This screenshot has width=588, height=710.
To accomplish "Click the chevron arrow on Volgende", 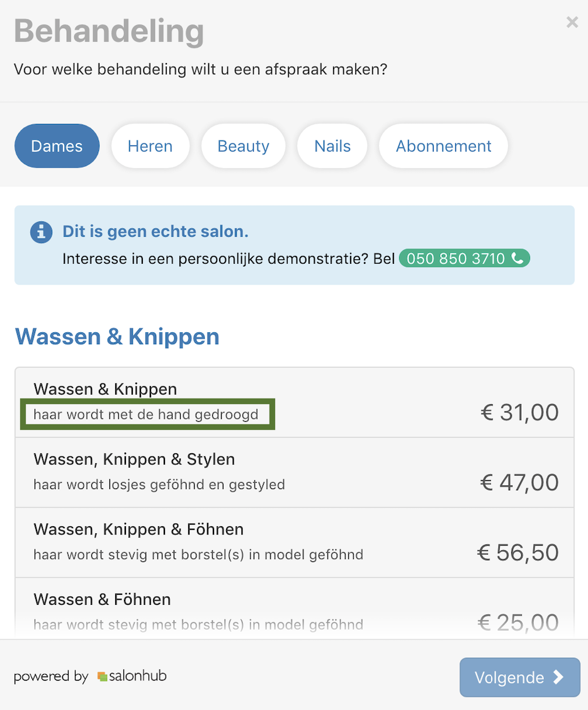I will tap(558, 677).
